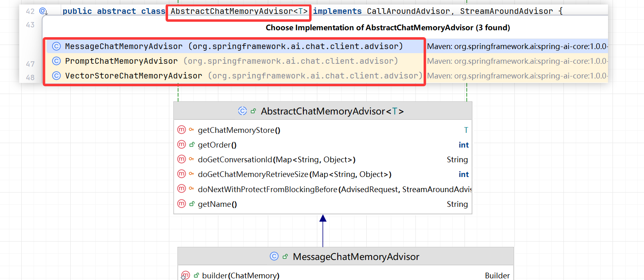The height and width of the screenshot is (280, 644).
Task: Click line number 42 in the gutter
Action: 30,11
